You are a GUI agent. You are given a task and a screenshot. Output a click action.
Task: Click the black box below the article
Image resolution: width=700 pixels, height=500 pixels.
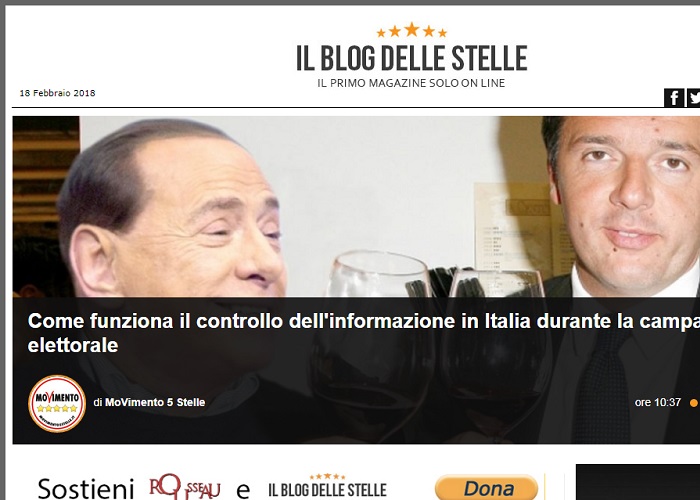(x=638, y=482)
